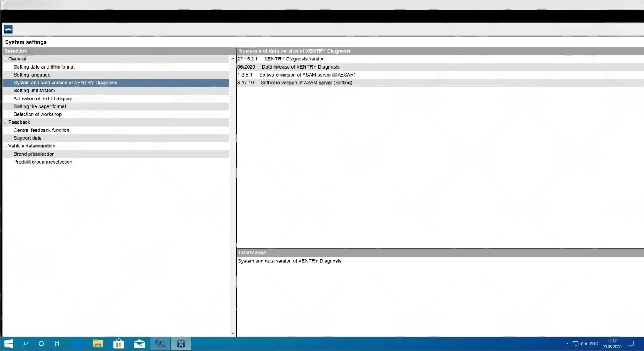
Task: Click the System settings title
Action: click(x=26, y=42)
